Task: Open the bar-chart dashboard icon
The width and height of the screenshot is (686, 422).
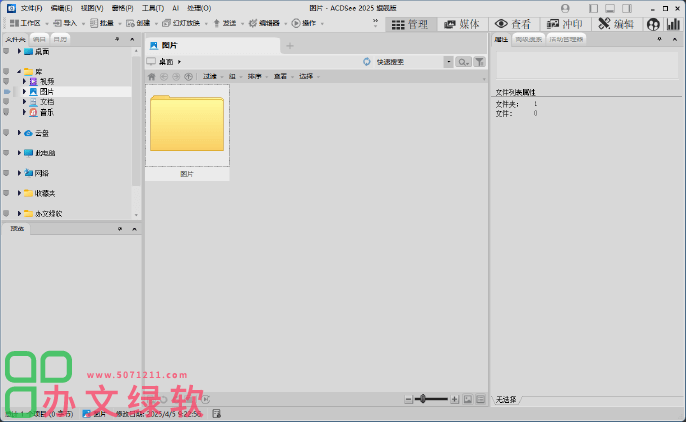Action: 673,24
